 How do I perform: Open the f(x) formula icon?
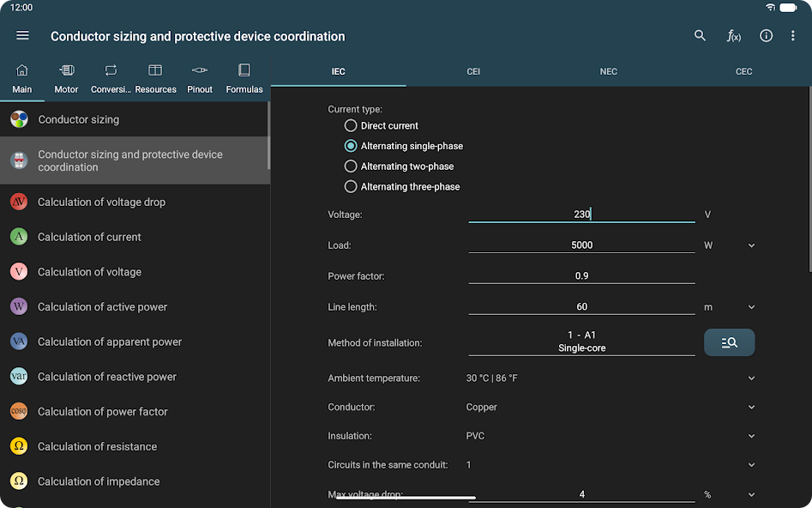click(733, 36)
